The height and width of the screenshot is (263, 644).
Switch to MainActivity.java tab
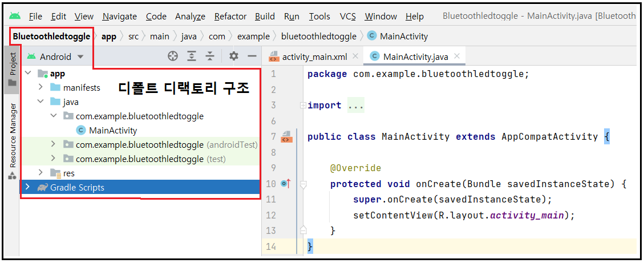[415, 56]
